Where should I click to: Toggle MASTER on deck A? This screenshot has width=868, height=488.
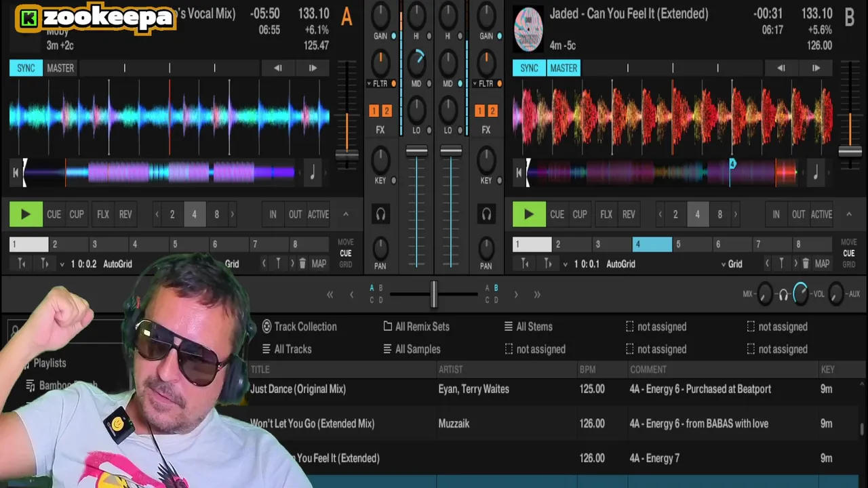pos(60,68)
